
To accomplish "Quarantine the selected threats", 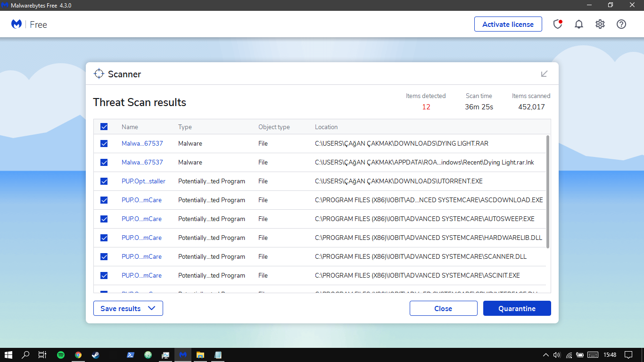I will click(x=517, y=308).
